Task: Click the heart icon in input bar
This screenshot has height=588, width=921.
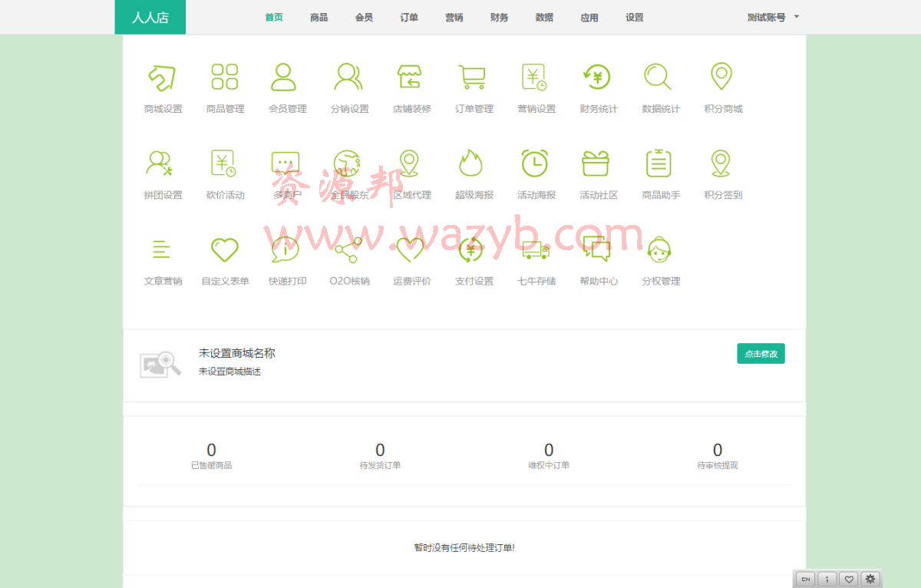Action: pyautogui.click(x=848, y=579)
